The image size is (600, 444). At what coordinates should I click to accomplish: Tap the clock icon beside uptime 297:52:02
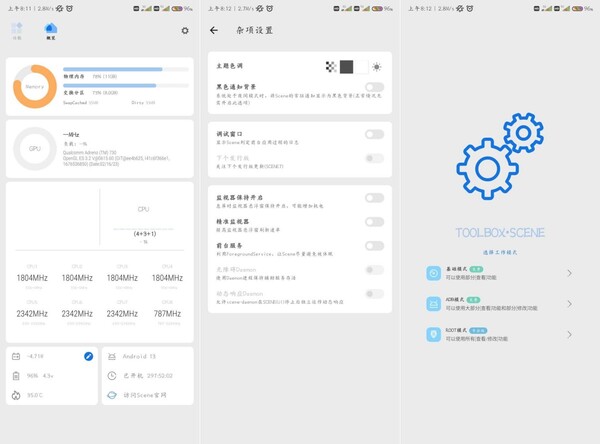tap(112, 376)
